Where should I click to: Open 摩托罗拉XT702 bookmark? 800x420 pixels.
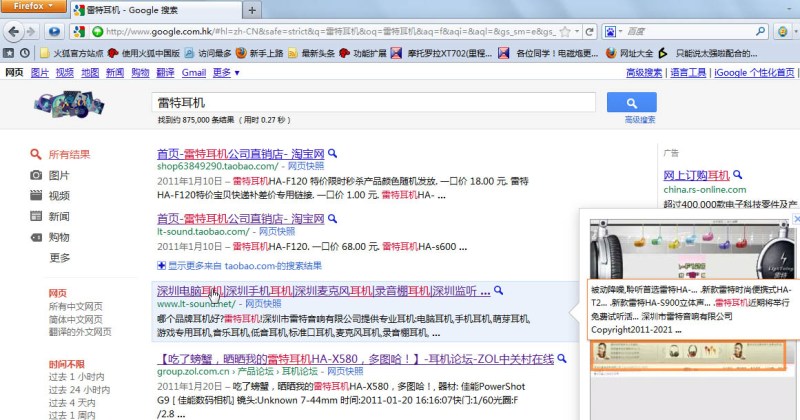point(441,53)
